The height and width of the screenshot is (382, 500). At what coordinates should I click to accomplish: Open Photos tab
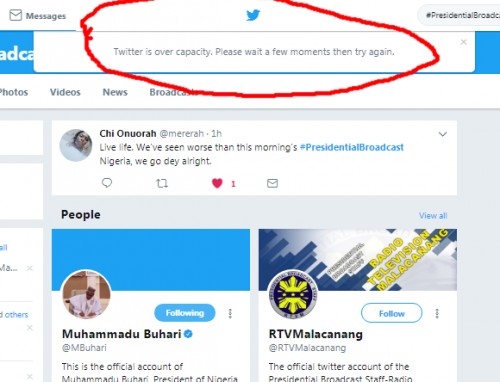pyautogui.click(x=14, y=92)
